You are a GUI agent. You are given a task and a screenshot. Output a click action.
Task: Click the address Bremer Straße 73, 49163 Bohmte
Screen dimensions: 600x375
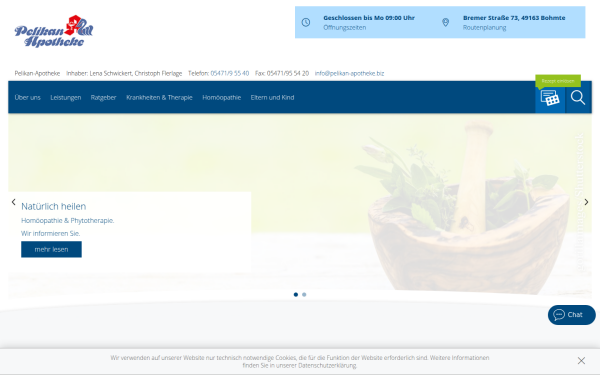click(514, 18)
